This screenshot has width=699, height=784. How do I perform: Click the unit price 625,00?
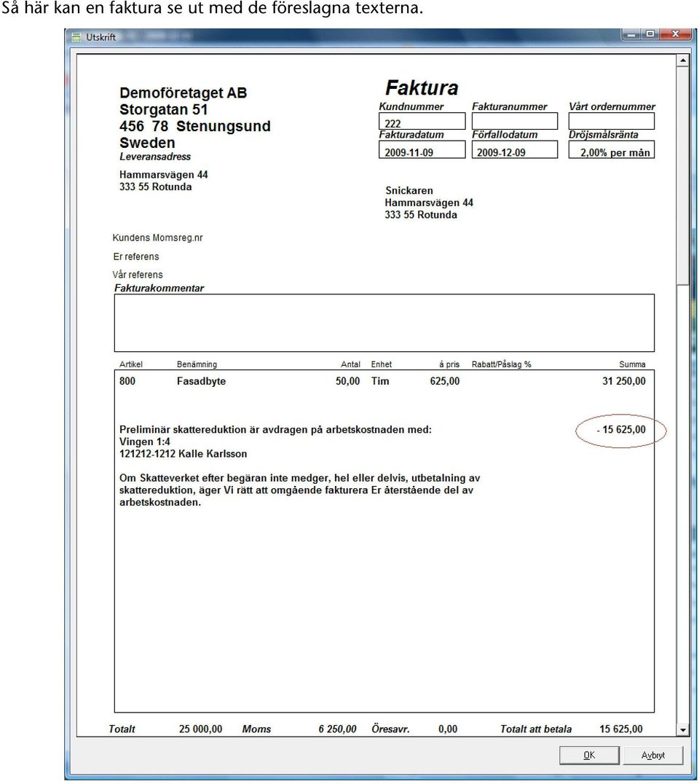click(x=445, y=381)
